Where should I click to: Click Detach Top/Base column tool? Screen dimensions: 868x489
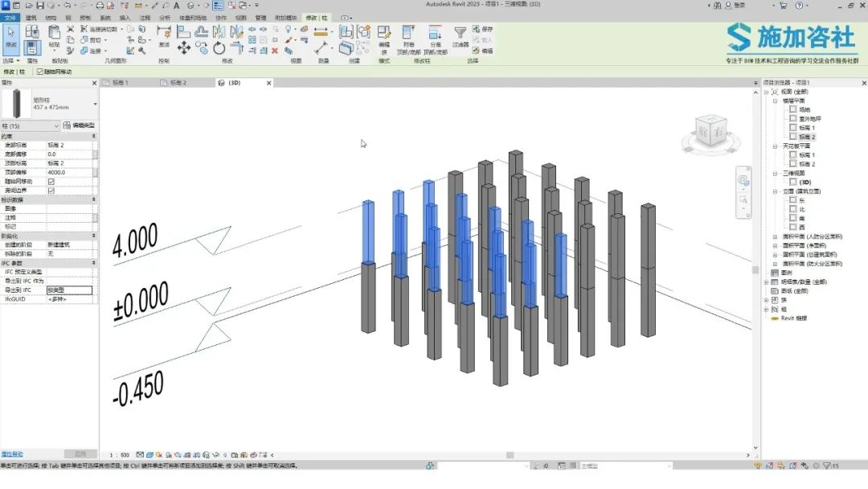point(435,39)
